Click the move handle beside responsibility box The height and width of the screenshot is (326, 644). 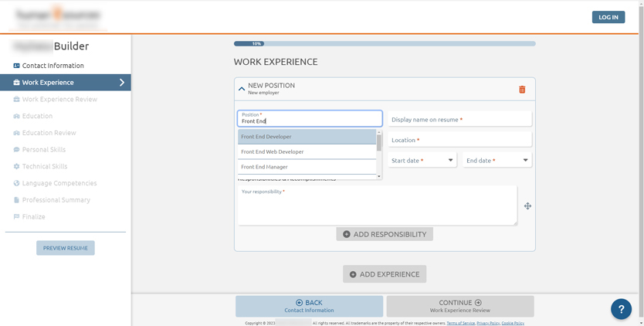(x=527, y=206)
